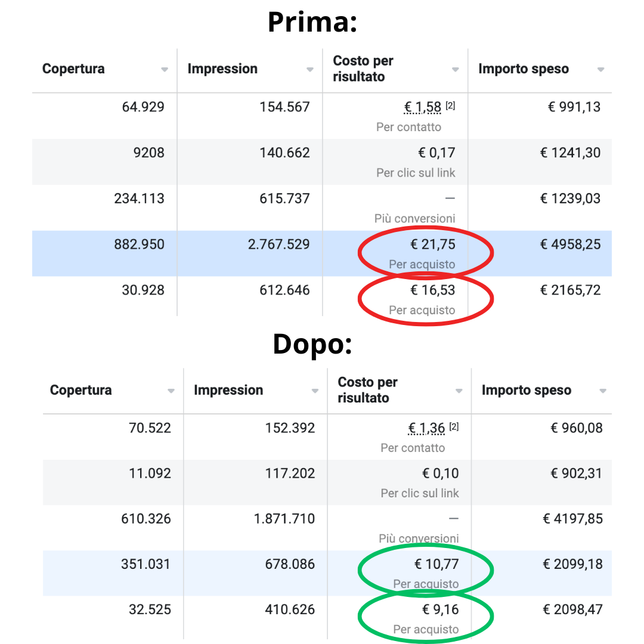Open Costo per risultato dropdown in Dopo table
This screenshot has width=644, height=644.
459,391
